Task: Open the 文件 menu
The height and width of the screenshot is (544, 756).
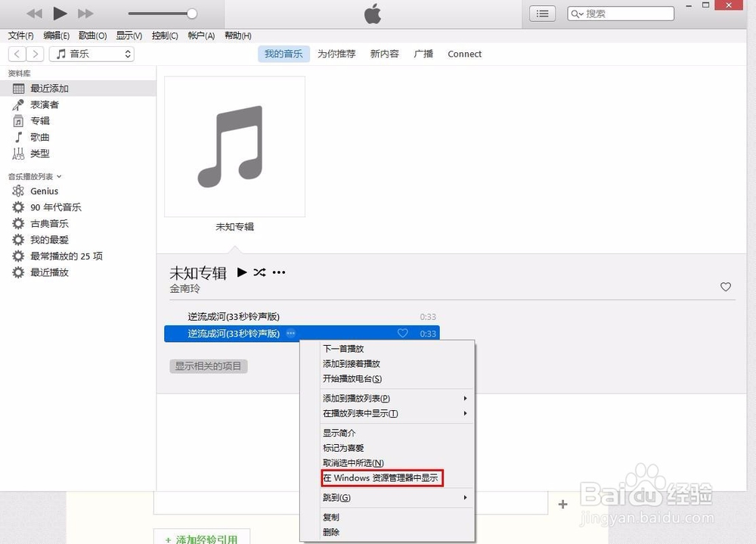Action: point(20,35)
